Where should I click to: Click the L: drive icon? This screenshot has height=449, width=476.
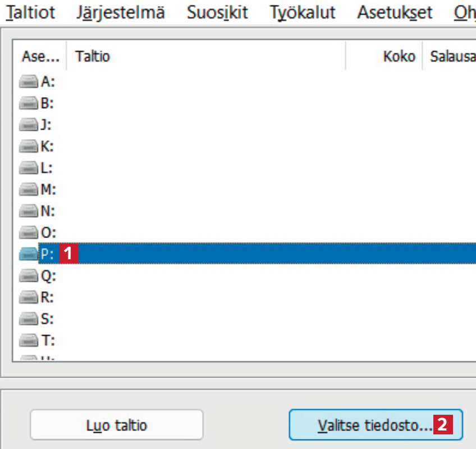29,168
